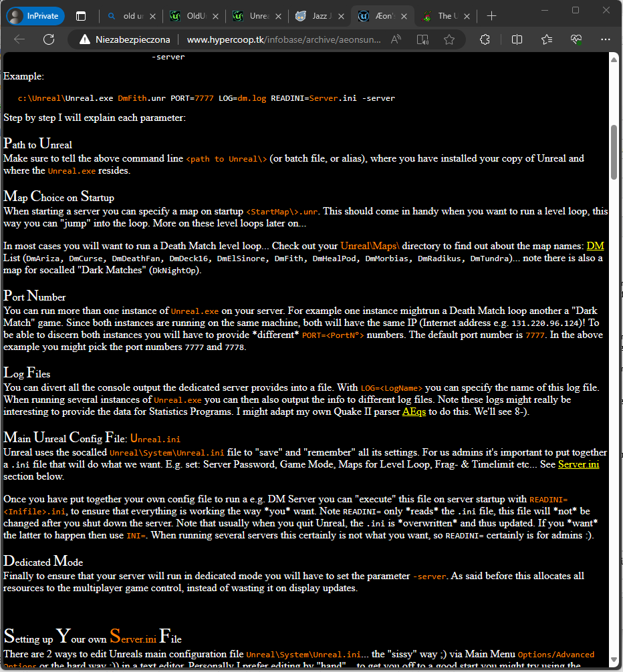Click the not-secure warning triangle icon
623x672 pixels.
(85, 40)
